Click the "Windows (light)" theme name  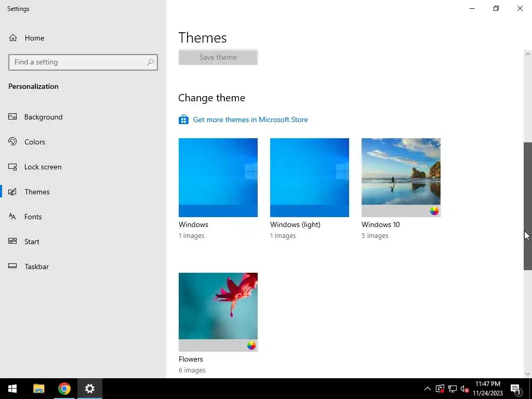(x=295, y=224)
